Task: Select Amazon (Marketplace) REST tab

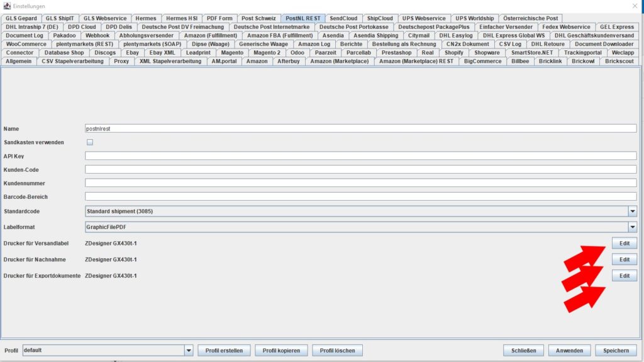Action: 416,61
